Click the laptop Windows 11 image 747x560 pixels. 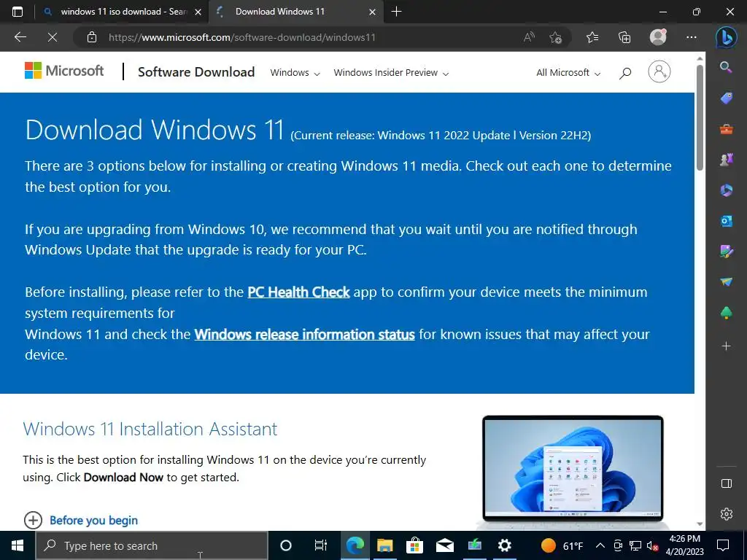click(572, 472)
